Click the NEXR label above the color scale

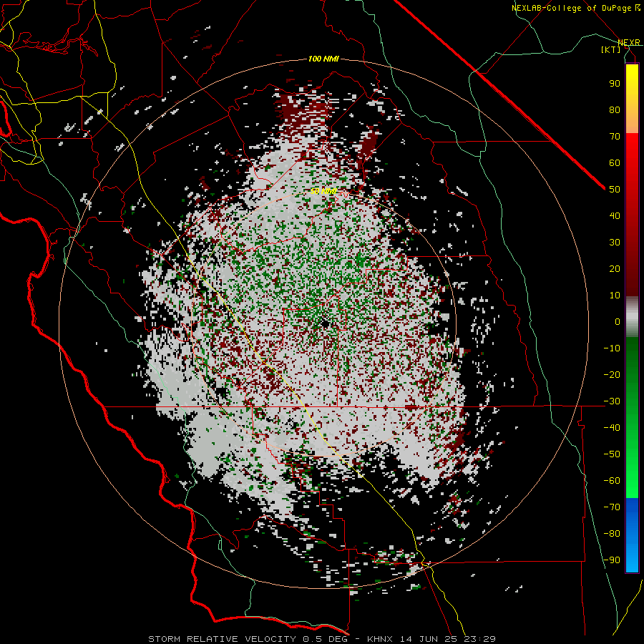click(x=629, y=43)
